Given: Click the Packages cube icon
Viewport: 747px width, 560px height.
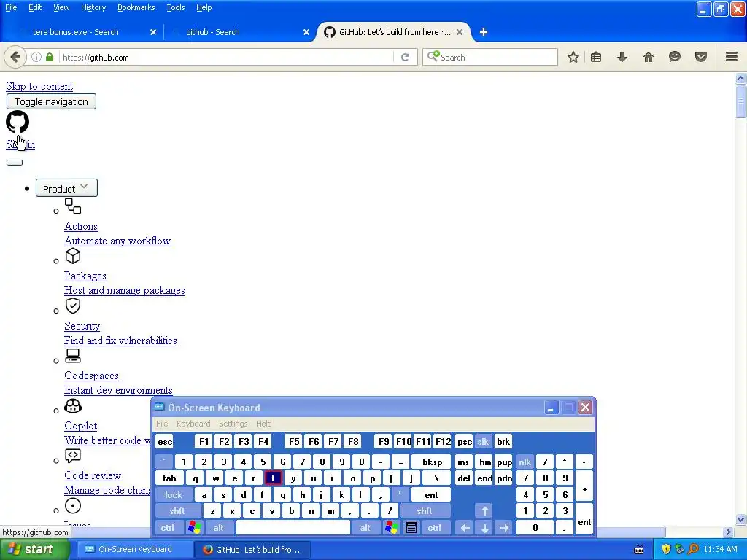Looking at the screenshot, I should pyautogui.click(x=73, y=256).
